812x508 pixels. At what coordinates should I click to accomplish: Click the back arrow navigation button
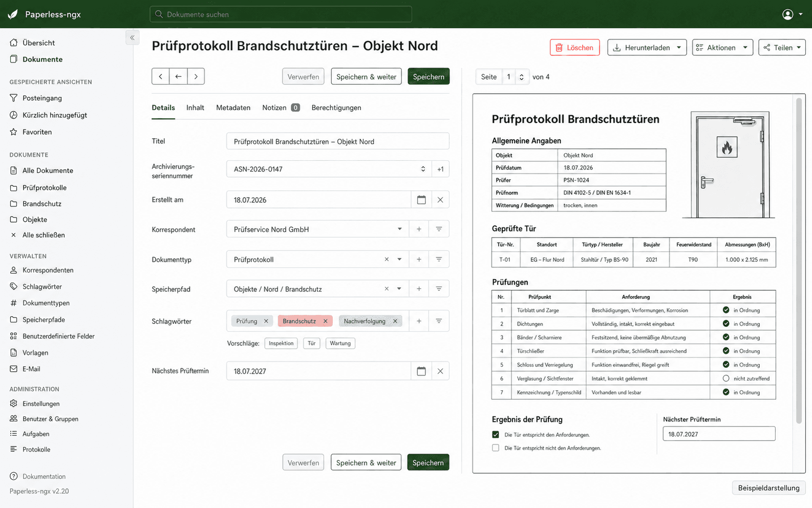pos(178,76)
